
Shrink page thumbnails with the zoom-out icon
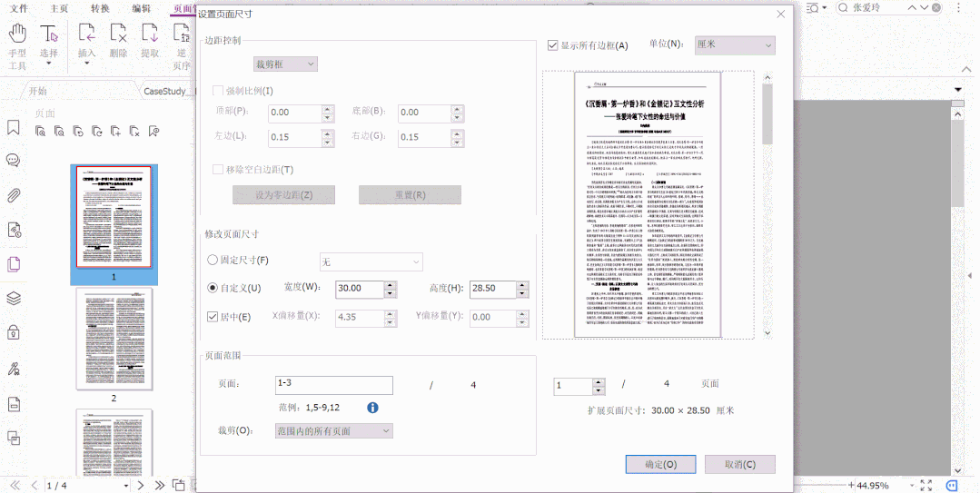(59, 132)
